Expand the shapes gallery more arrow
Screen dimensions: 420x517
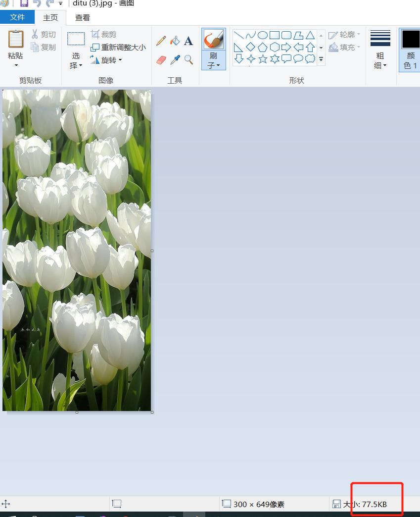[321, 59]
